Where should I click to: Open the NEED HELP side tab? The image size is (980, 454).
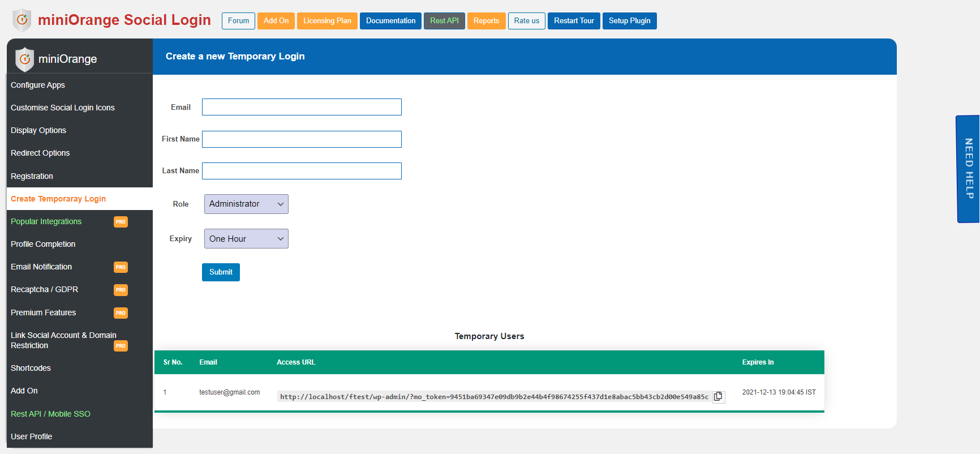(x=968, y=169)
